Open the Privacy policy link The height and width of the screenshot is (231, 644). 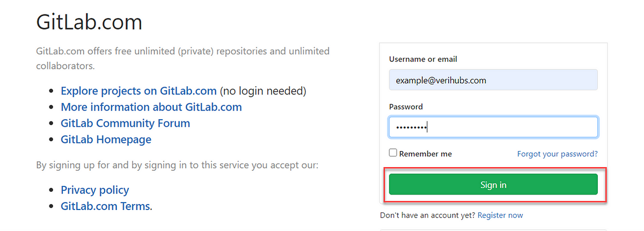pos(95,190)
